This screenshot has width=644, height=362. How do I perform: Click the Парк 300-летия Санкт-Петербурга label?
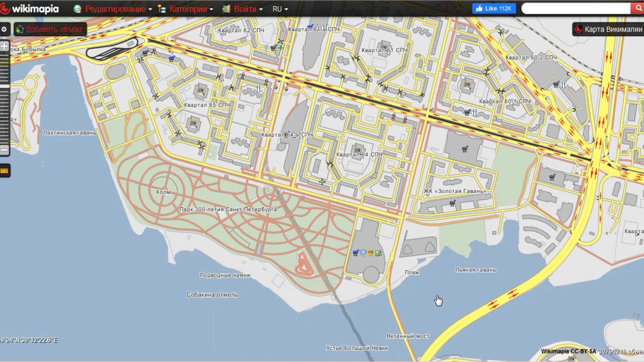click(228, 209)
